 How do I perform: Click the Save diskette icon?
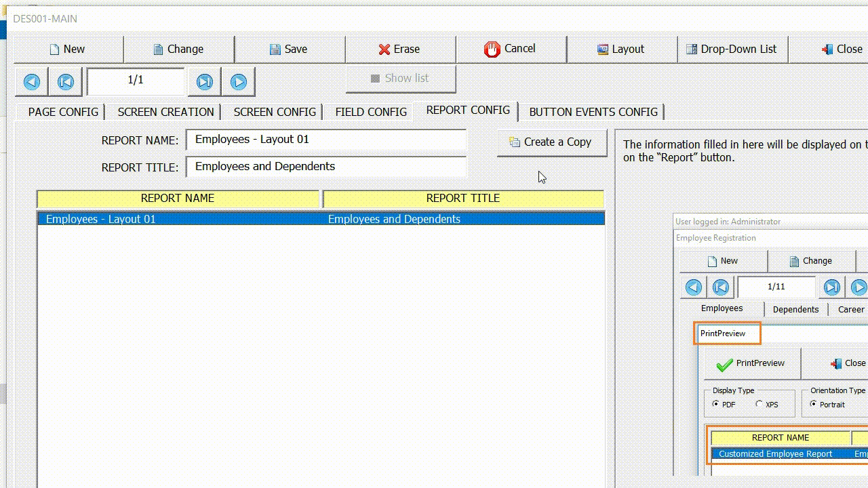(275, 49)
